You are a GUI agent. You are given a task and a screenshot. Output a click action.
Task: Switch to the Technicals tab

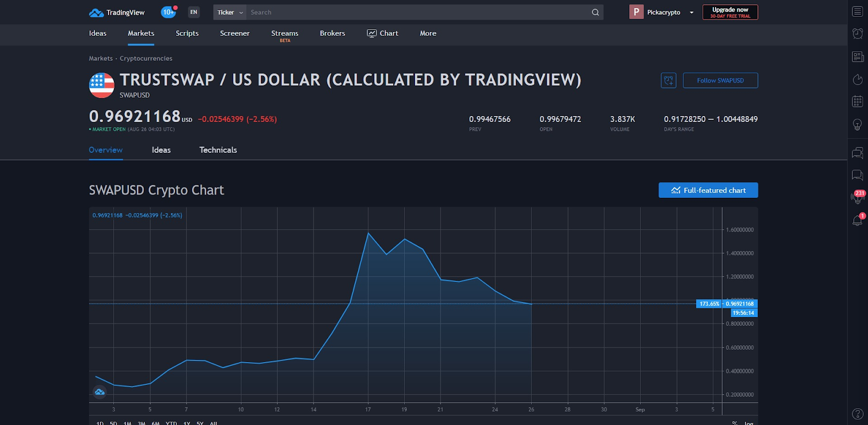(x=218, y=150)
